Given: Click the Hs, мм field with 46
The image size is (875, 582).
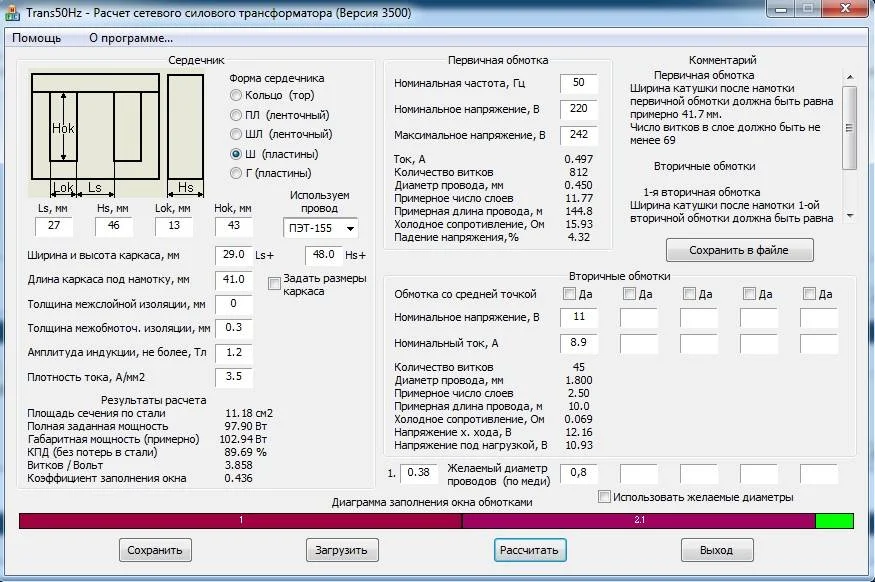Looking at the screenshot, I should (114, 226).
